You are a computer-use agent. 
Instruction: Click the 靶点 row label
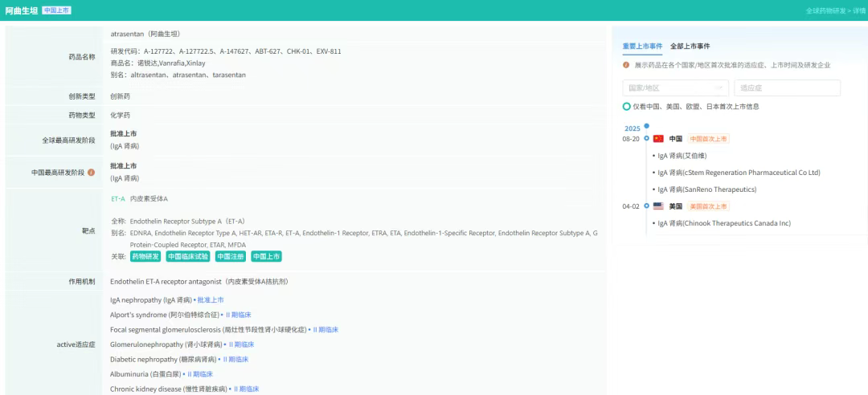[x=88, y=231]
